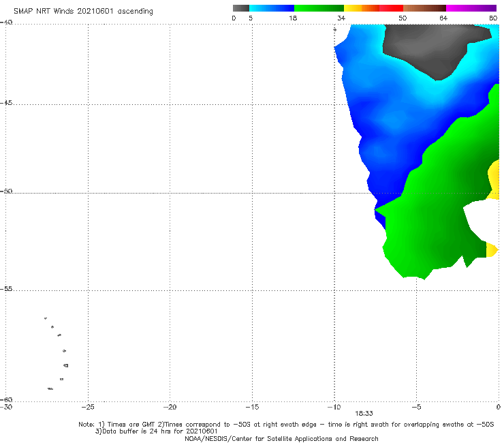
Task: Click the colorbar label '64'
Action: pyautogui.click(x=443, y=18)
